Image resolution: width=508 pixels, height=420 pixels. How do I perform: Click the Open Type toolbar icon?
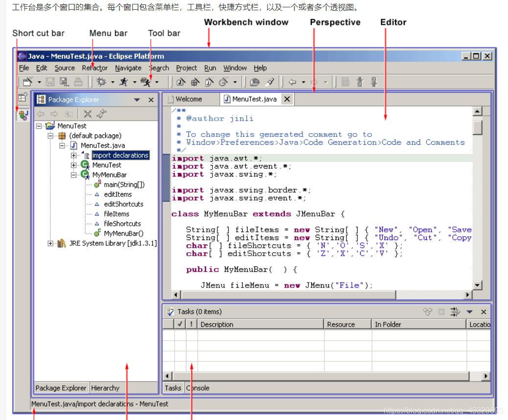coord(255,82)
